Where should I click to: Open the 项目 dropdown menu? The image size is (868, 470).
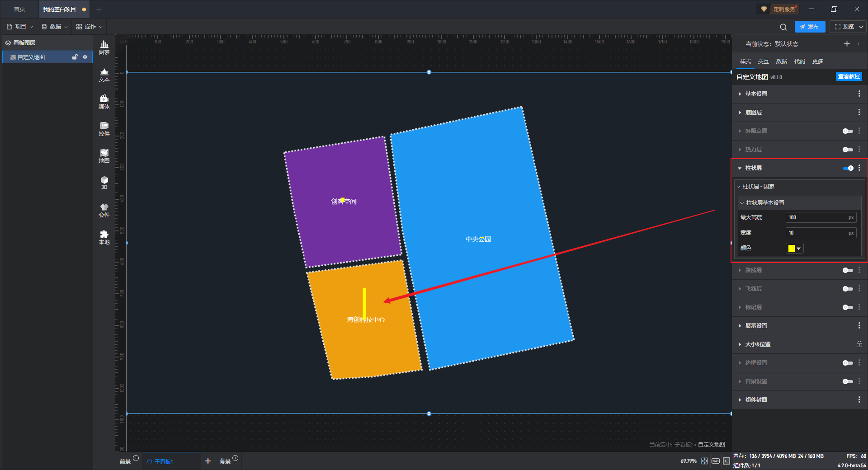point(20,27)
